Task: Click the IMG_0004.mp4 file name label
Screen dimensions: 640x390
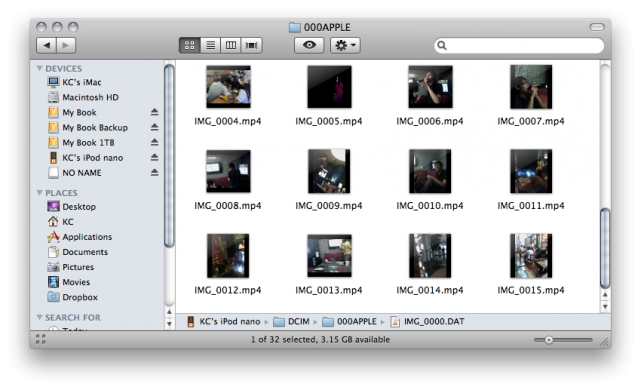Action: click(x=228, y=121)
